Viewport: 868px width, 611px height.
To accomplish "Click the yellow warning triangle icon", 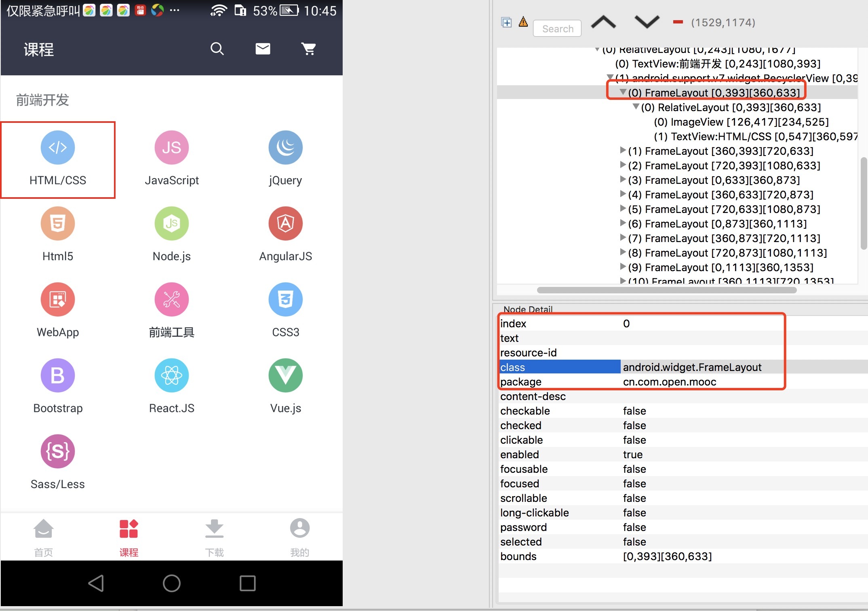I will click(x=523, y=21).
